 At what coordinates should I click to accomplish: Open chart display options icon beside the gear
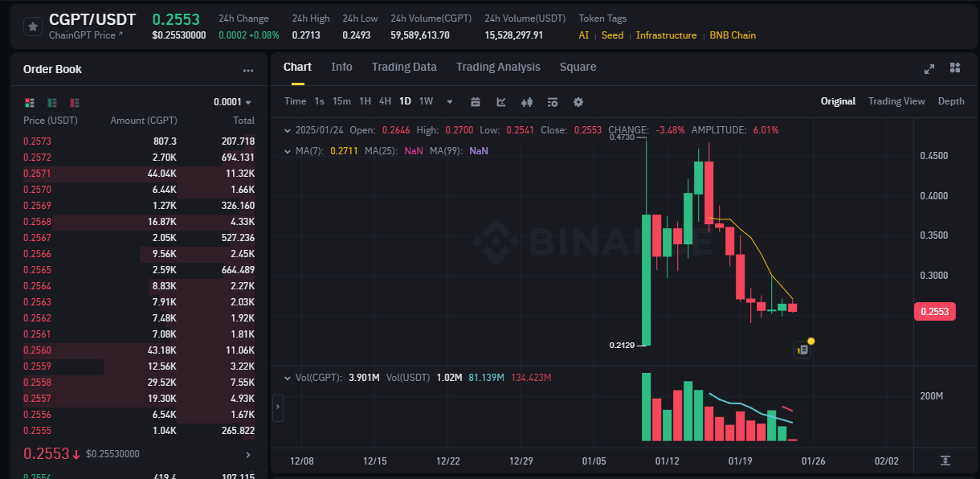coord(553,101)
